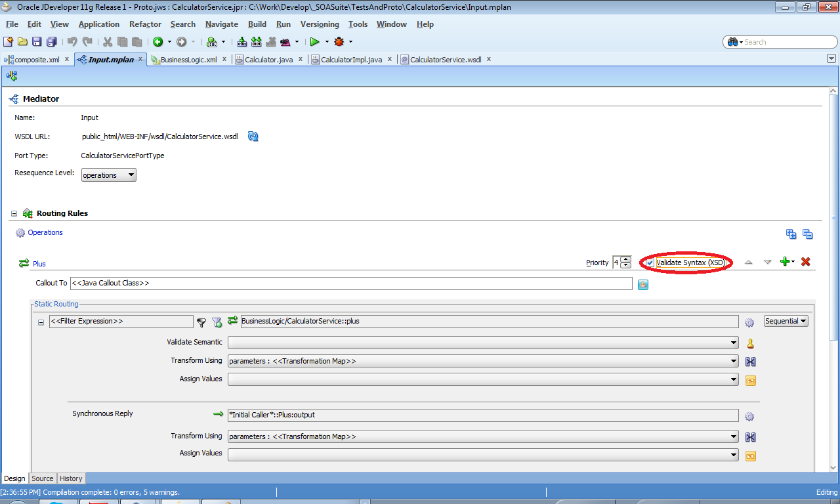Viewport: 840px width, 504px height.
Task: Open the Resequence Level dropdown
Action: [131, 175]
